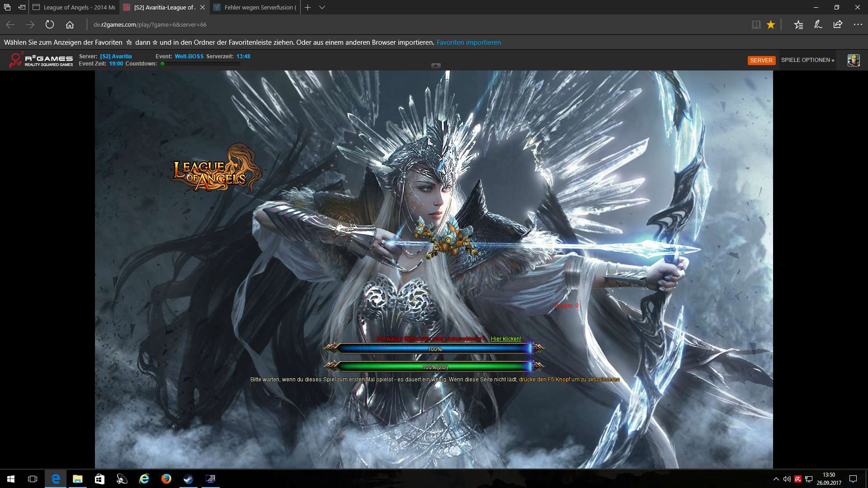Close the [S2] Avaritia tab
Viewport: 868px width, 488px height.
[x=203, y=7]
